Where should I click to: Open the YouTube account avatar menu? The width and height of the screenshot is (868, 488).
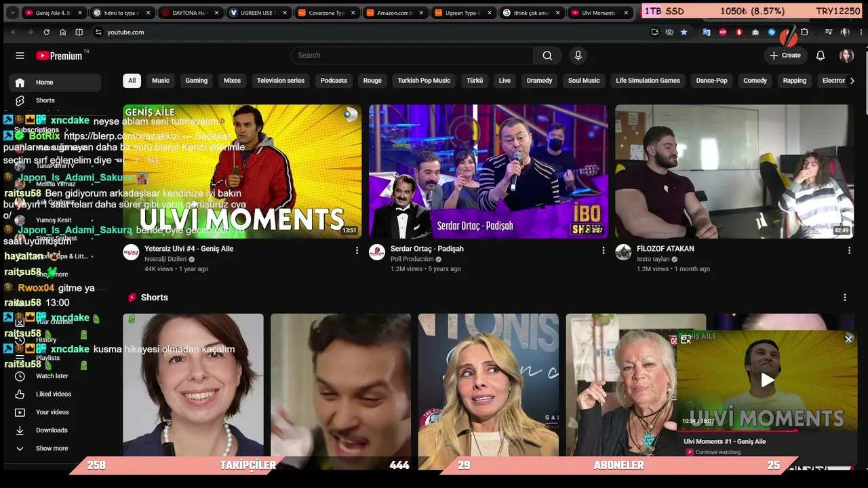pyautogui.click(x=846, y=56)
